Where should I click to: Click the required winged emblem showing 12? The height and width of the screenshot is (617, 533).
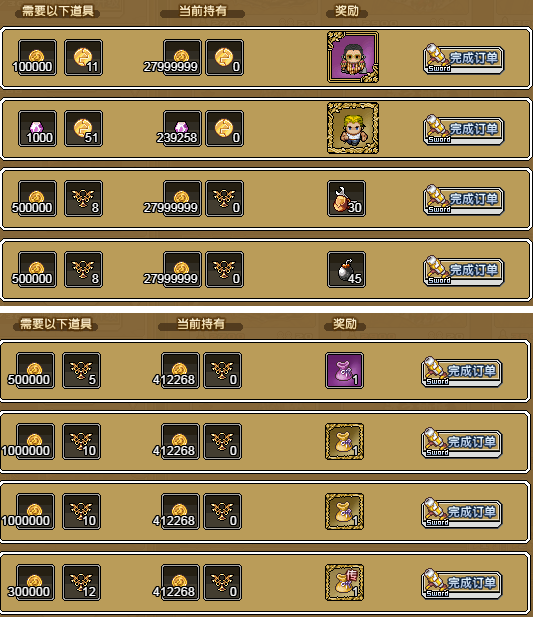click(81, 583)
